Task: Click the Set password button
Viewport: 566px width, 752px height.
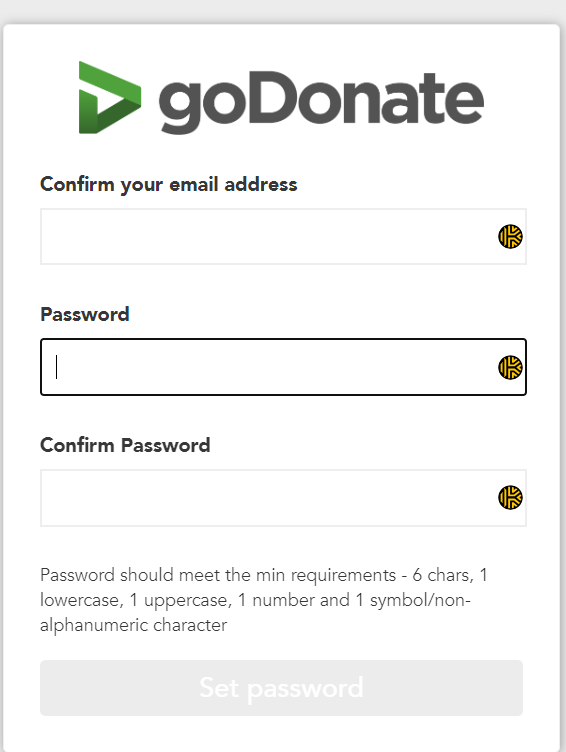Action: tap(282, 688)
